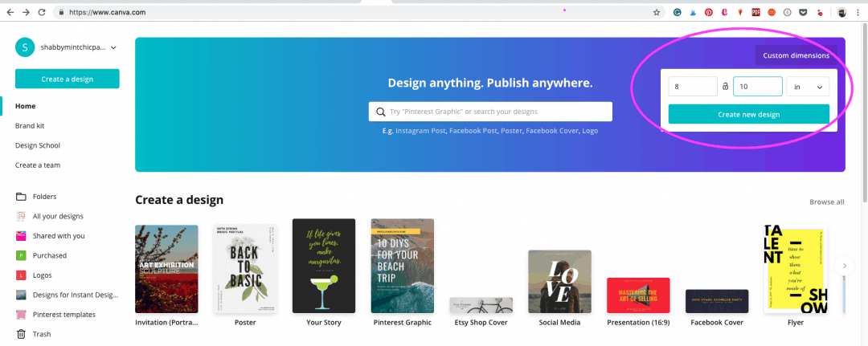Focus the design search box
The width and height of the screenshot is (868, 346).
click(x=490, y=112)
